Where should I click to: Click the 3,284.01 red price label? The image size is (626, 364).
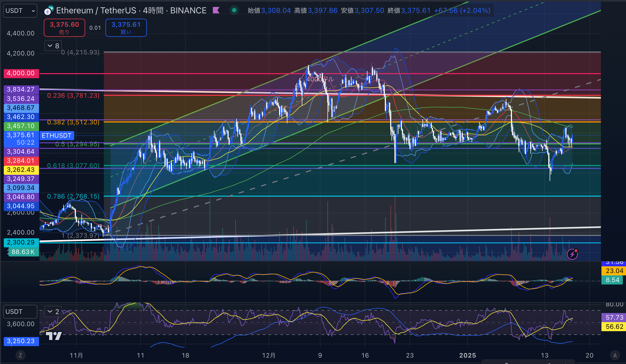click(21, 161)
